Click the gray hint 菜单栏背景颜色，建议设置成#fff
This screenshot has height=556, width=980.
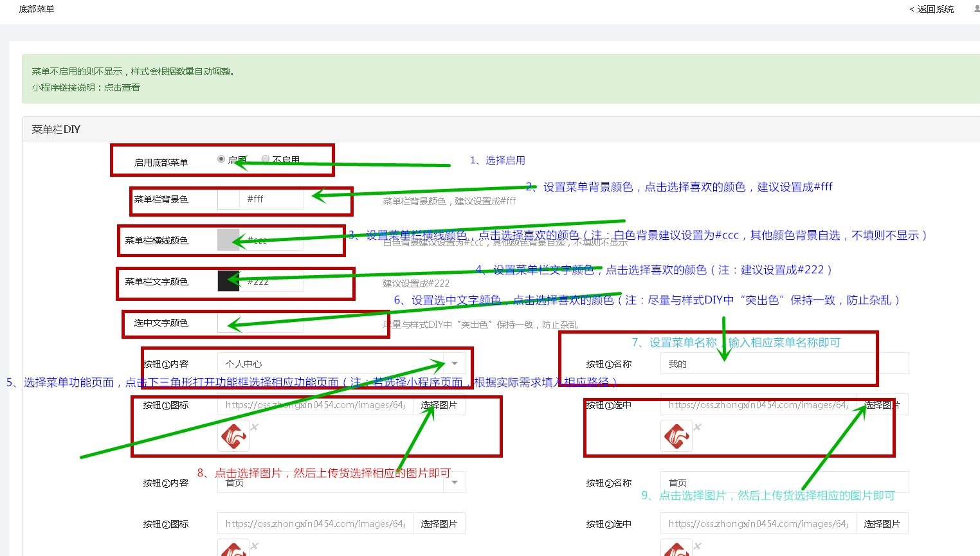tap(449, 201)
